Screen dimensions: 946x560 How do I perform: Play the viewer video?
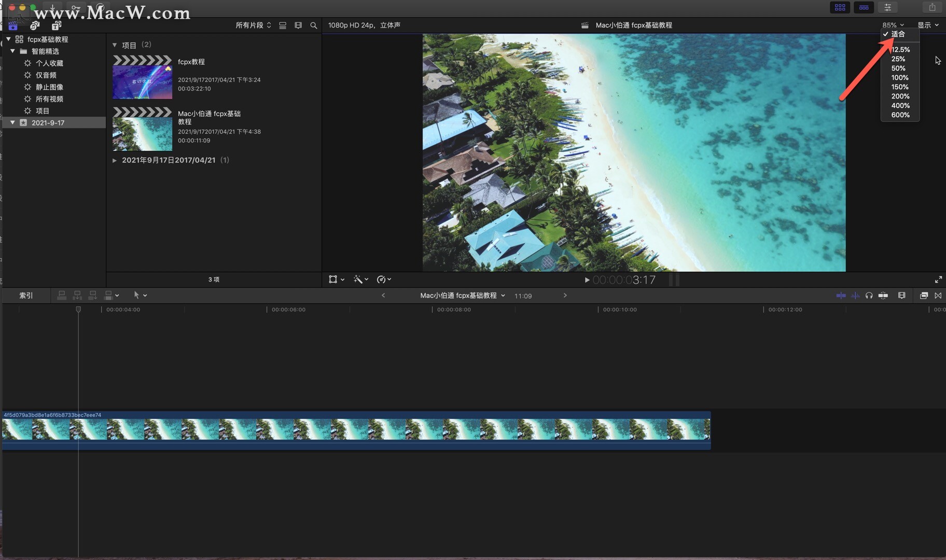point(587,280)
